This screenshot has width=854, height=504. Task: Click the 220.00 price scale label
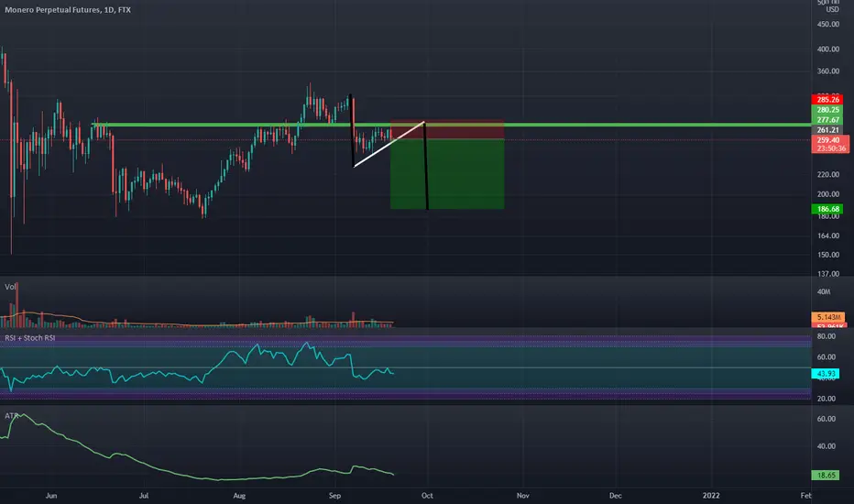pyautogui.click(x=827, y=174)
